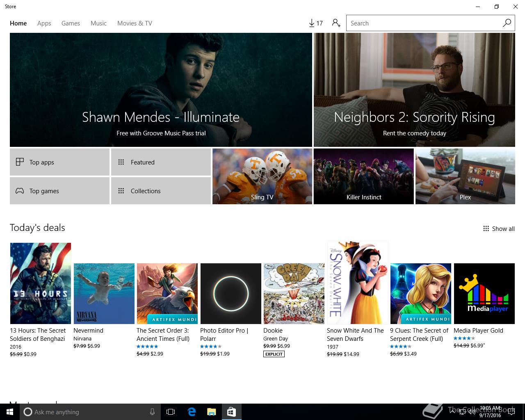The width and height of the screenshot is (525, 420).
Task: Click the Featured grid icon
Action: point(121,162)
